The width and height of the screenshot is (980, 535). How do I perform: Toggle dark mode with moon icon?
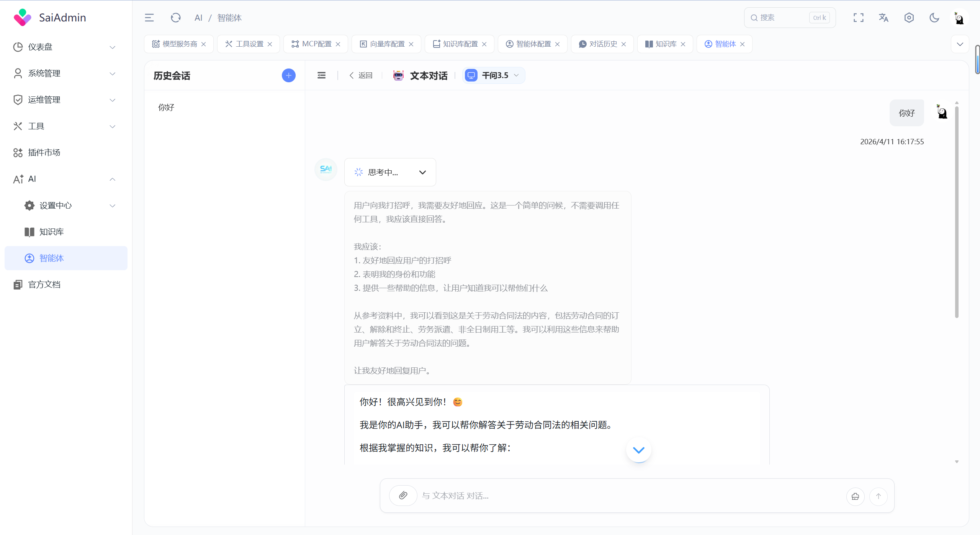(934, 18)
